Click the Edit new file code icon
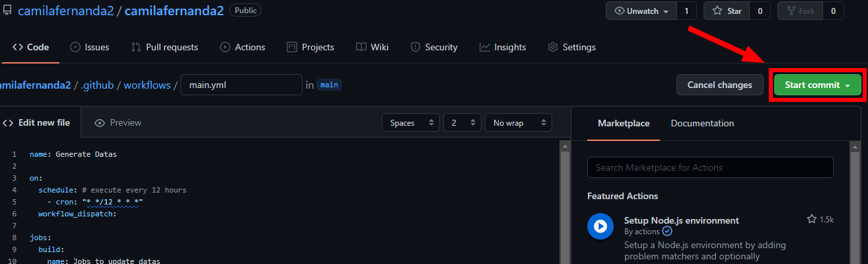868x264 pixels. (x=8, y=123)
